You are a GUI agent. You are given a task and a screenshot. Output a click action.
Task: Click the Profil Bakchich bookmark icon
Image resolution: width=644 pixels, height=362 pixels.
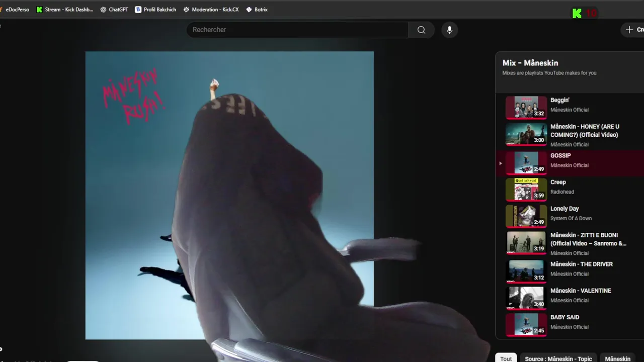click(x=138, y=10)
